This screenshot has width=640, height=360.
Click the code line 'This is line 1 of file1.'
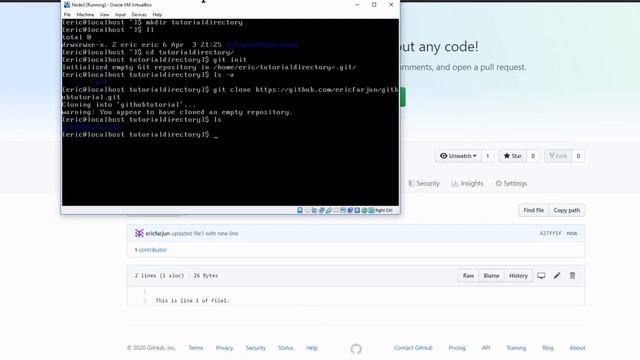pos(192,300)
